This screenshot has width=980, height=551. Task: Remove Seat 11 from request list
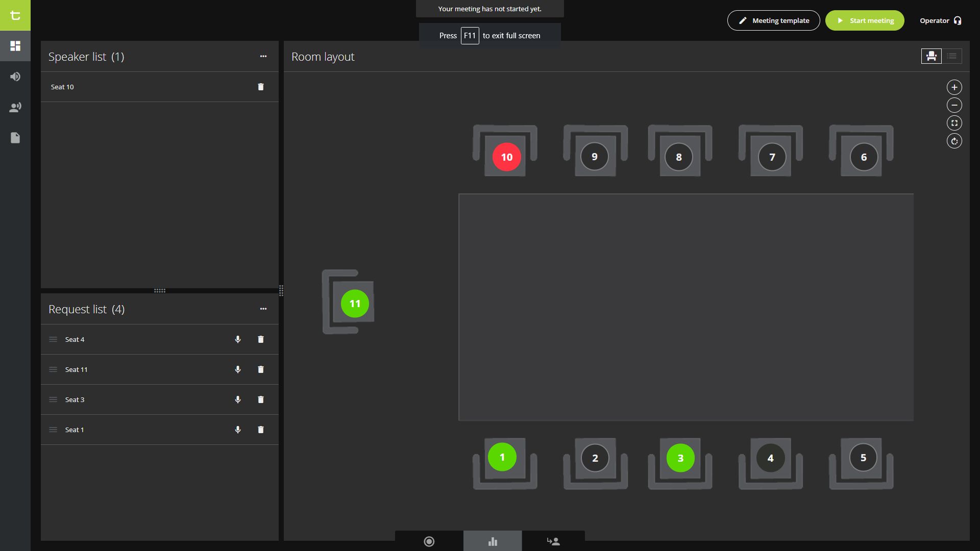pos(261,369)
